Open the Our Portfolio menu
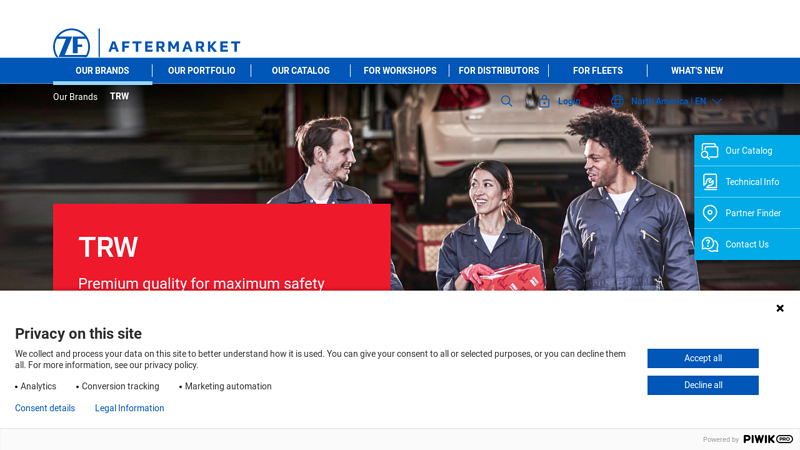This screenshot has height=450, width=800. (201, 71)
